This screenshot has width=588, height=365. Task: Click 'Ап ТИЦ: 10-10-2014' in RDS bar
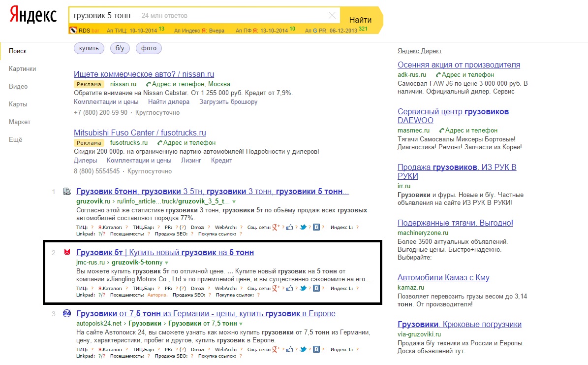(132, 31)
